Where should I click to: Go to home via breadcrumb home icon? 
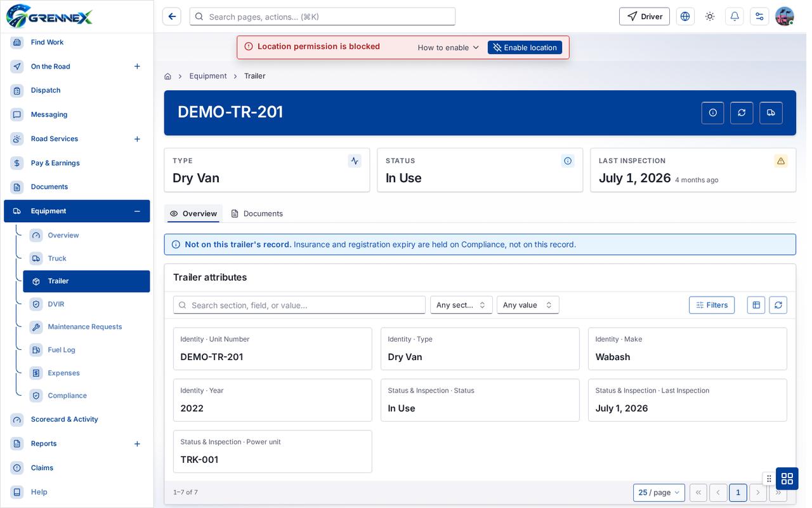[167, 76]
